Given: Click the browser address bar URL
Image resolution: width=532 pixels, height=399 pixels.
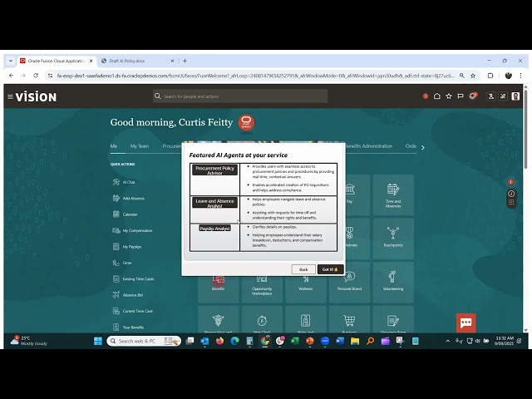Looking at the screenshot, I should coord(256,76).
